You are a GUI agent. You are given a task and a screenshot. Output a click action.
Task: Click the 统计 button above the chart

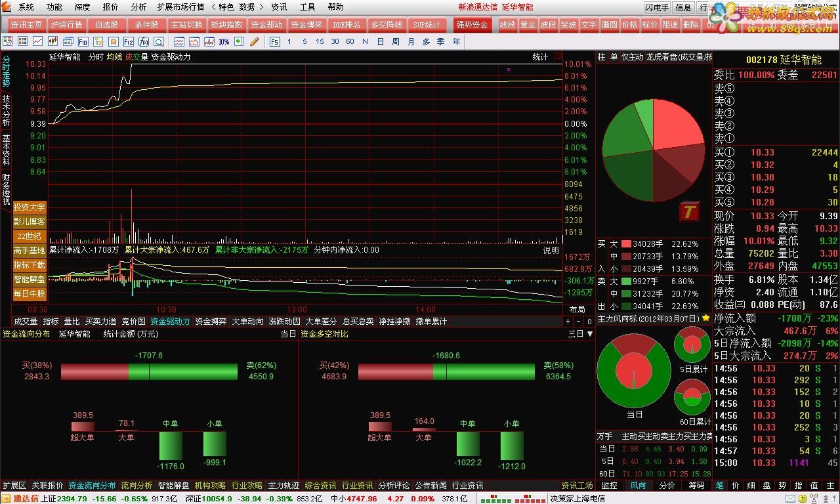coord(540,57)
